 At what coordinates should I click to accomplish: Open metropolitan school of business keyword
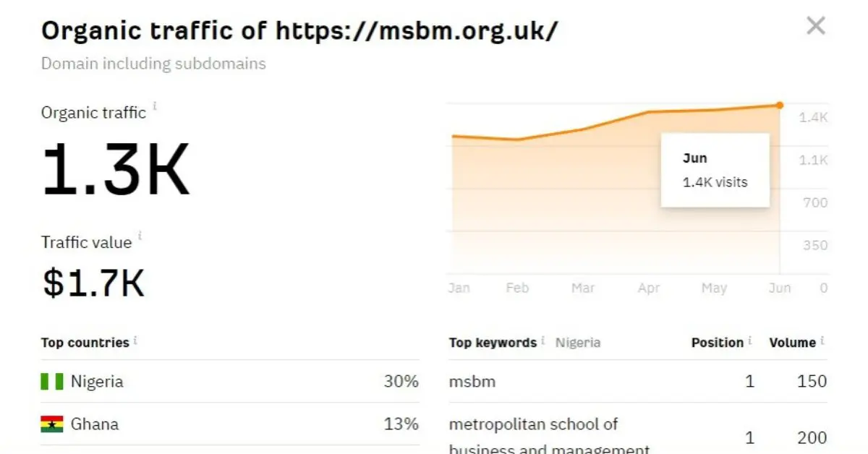click(x=549, y=437)
